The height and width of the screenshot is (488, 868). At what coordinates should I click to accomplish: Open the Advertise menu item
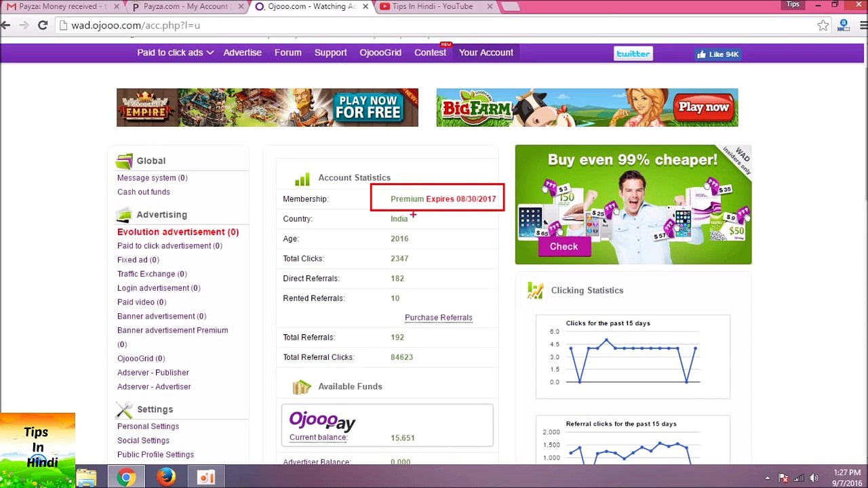point(242,52)
